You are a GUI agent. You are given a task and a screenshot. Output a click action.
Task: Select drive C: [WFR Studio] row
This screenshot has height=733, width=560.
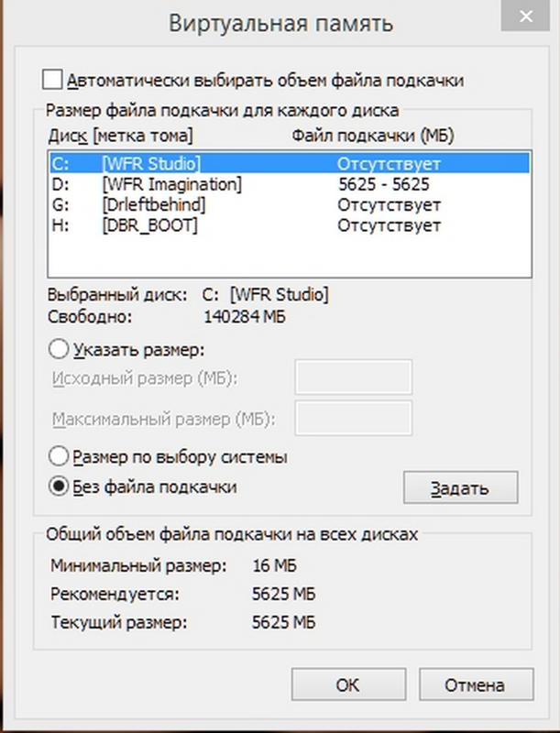tap(290, 164)
